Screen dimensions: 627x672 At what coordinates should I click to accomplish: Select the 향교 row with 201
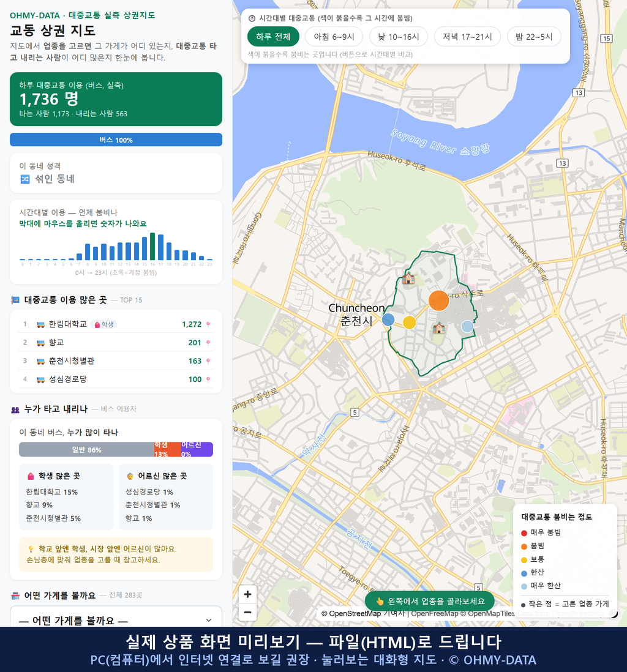116,343
